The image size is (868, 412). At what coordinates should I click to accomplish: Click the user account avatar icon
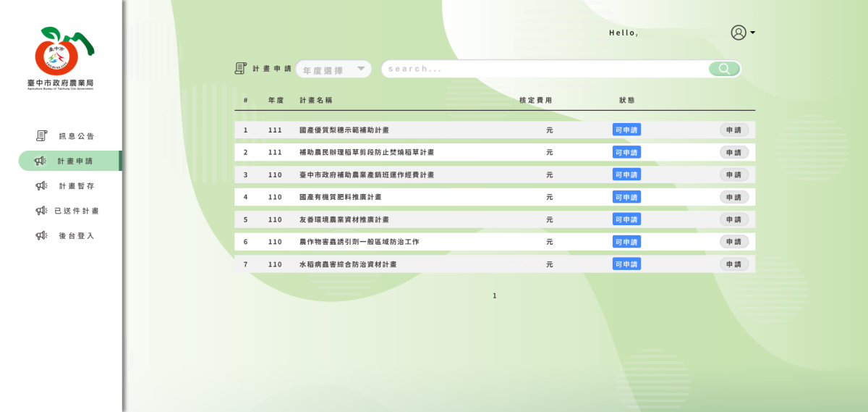pos(738,33)
